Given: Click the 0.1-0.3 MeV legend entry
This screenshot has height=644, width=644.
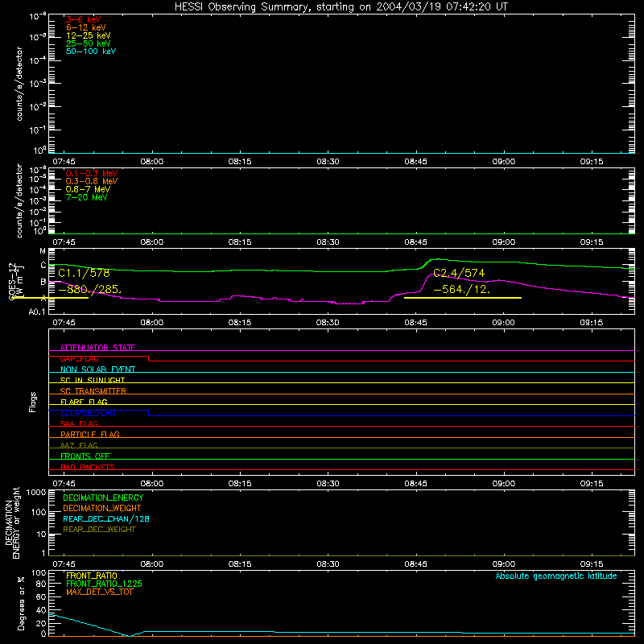Looking at the screenshot, I should coord(92,173).
